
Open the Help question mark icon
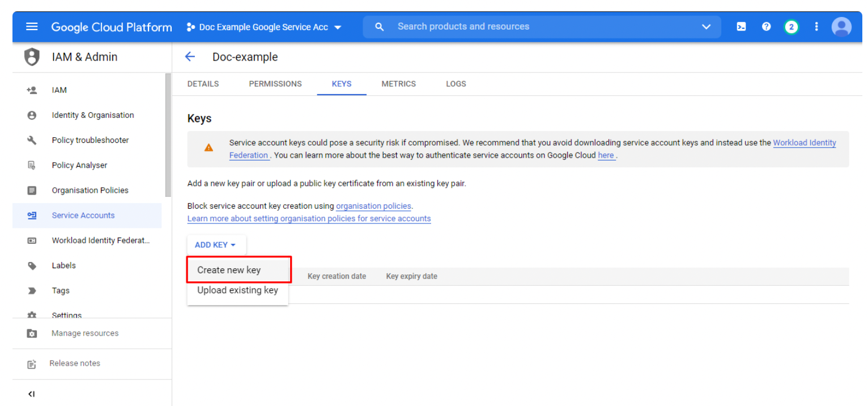coord(767,27)
